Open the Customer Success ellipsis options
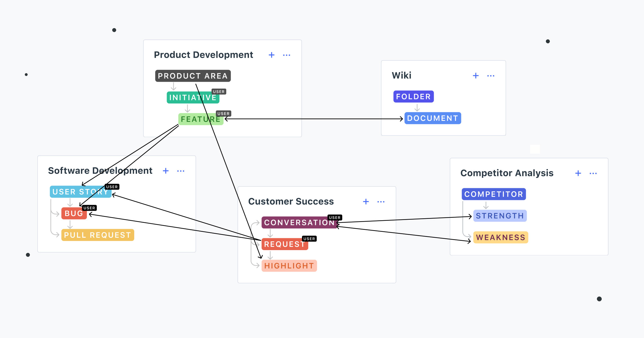The width and height of the screenshot is (644, 338). coord(381,202)
